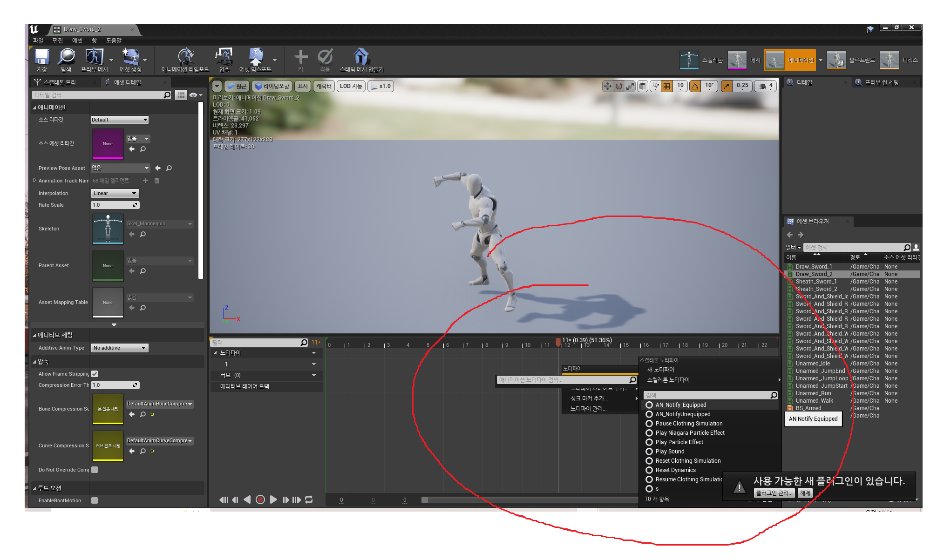Screen dimensions: 944x560
Task: Check Do Not Override Compression checkbox
Action: coord(95,470)
